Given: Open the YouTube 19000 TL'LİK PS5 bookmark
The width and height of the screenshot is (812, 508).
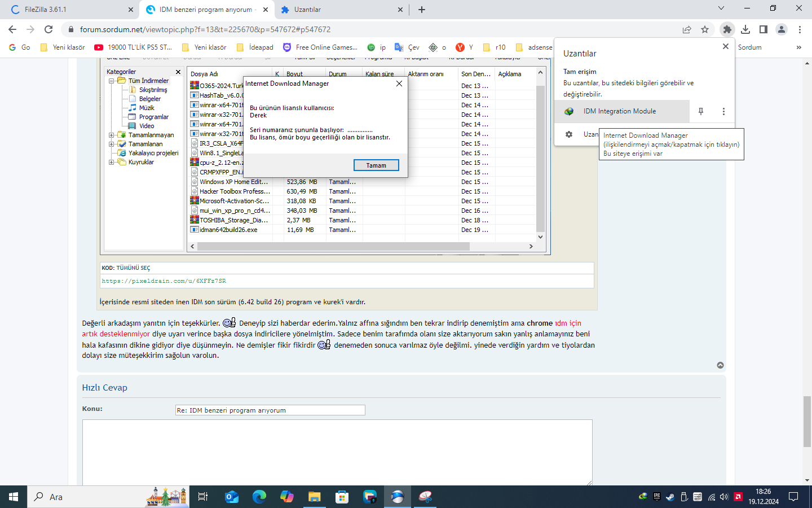Looking at the screenshot, I should click(134, 47).
